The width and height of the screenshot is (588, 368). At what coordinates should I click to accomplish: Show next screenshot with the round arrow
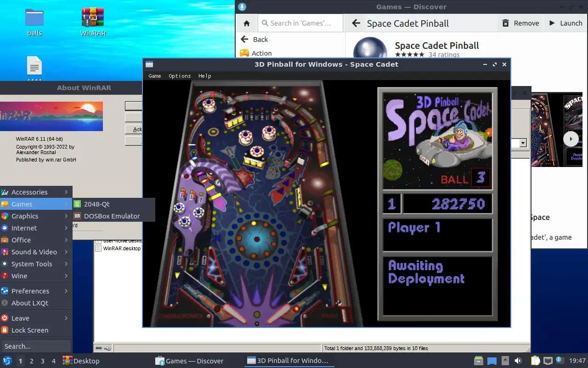(x=571, y=139)
